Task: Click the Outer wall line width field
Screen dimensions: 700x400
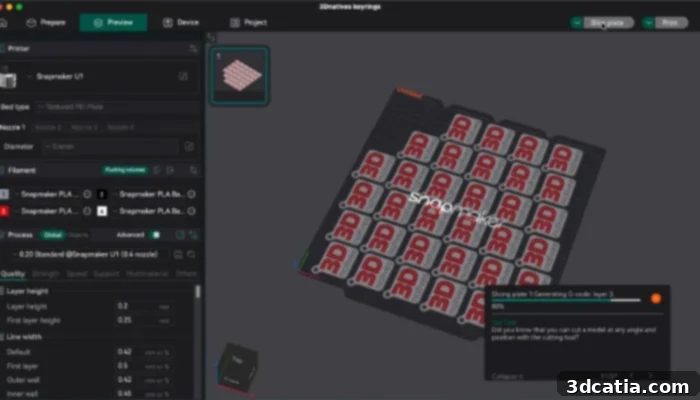Action: pos(143,380)
